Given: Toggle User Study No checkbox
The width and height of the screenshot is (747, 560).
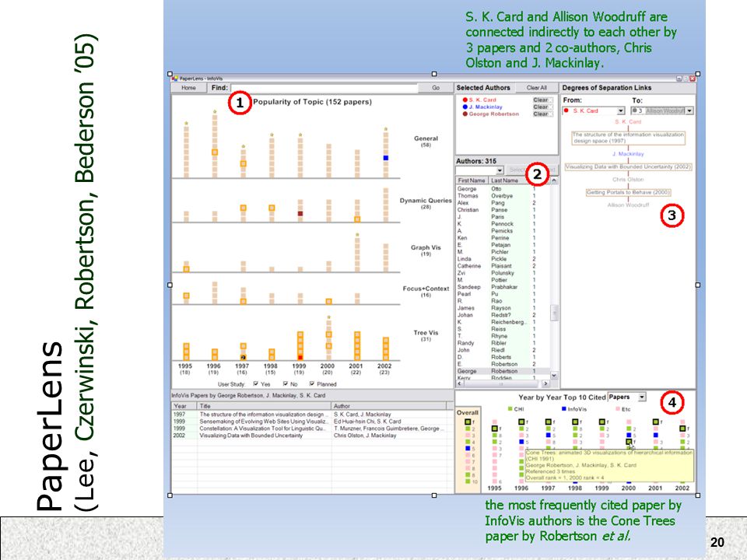Looking at the screenshot, I should [286, 383].
